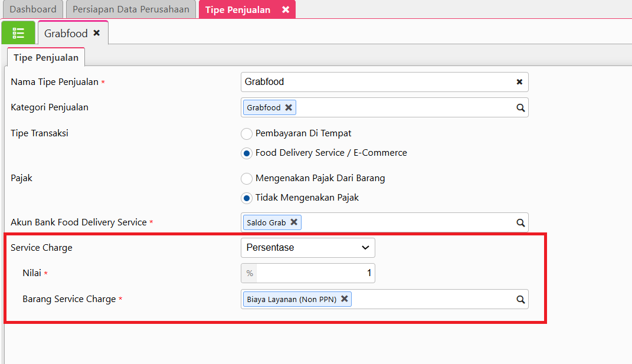
Task: Switch to the Dashboard tab
Action: pyautogui.click(x=33, y=9)
